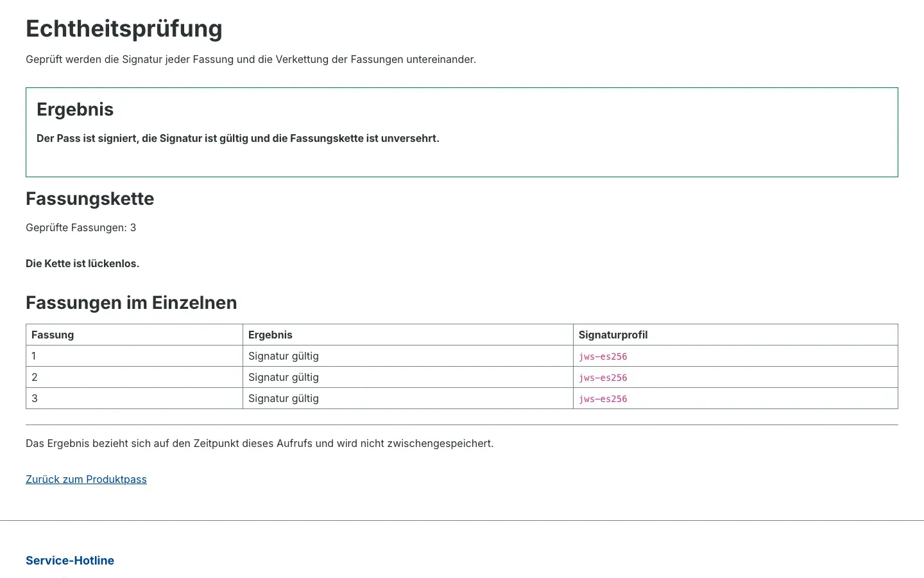Click the 'Fassungen im Einzelnen' heading
This screenshot has width=924, height=578.
[x=132, y=302]
